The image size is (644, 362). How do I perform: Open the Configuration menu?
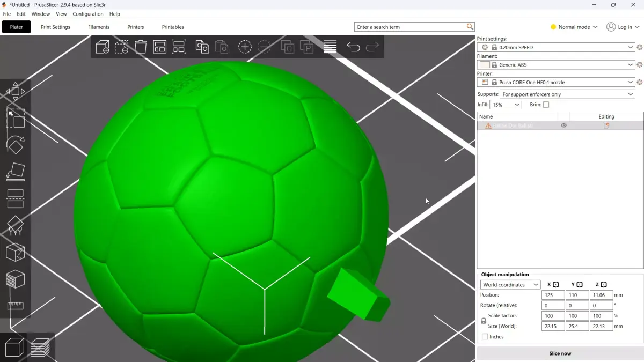point(88,14)
